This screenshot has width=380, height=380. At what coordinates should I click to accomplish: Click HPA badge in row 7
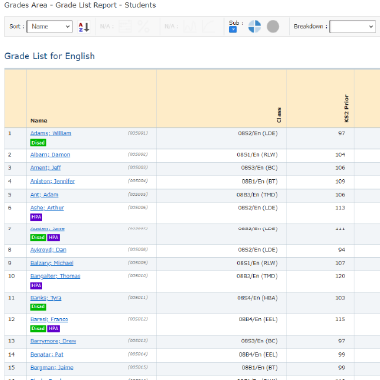click(x=53, y=237)
